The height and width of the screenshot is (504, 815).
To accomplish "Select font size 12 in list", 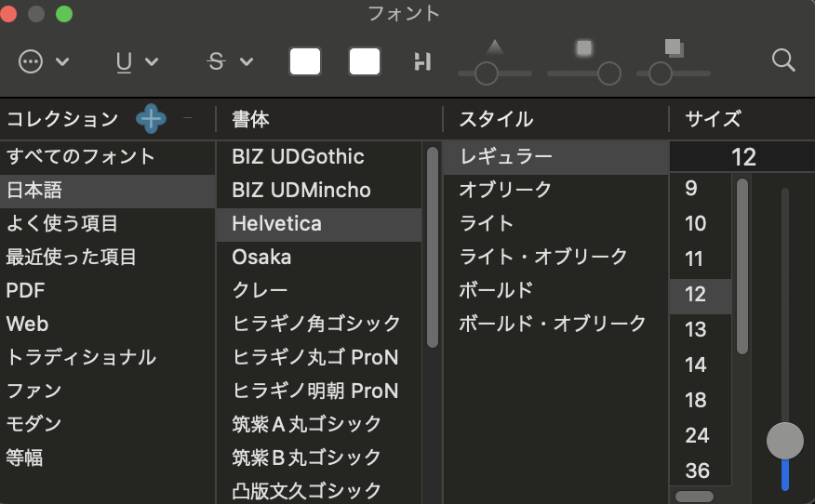I will (x=701, y=295).
